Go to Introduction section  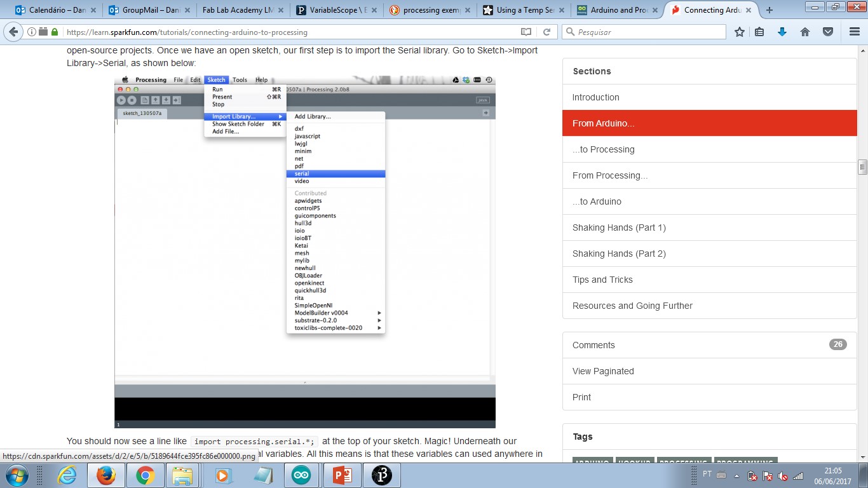coord(709,97)
